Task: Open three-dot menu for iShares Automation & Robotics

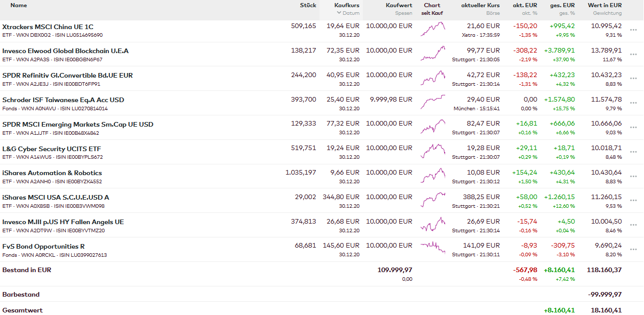Action: pos(633,177)
